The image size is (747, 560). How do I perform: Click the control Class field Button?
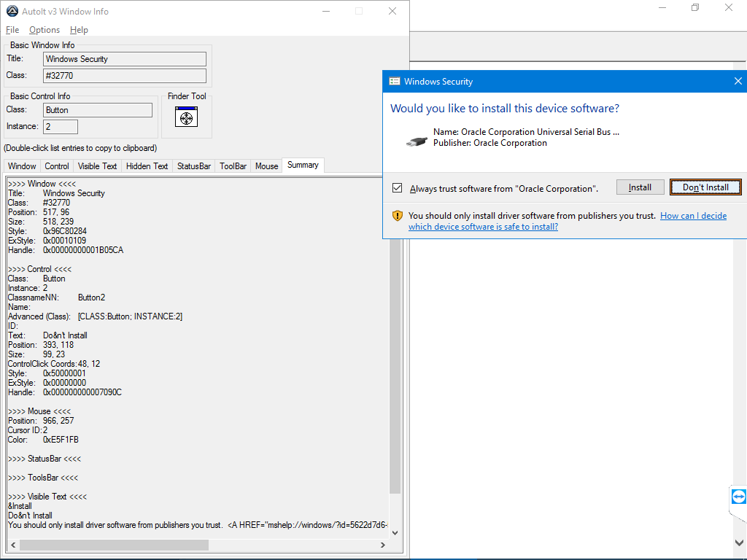click(x=98, y=110)
